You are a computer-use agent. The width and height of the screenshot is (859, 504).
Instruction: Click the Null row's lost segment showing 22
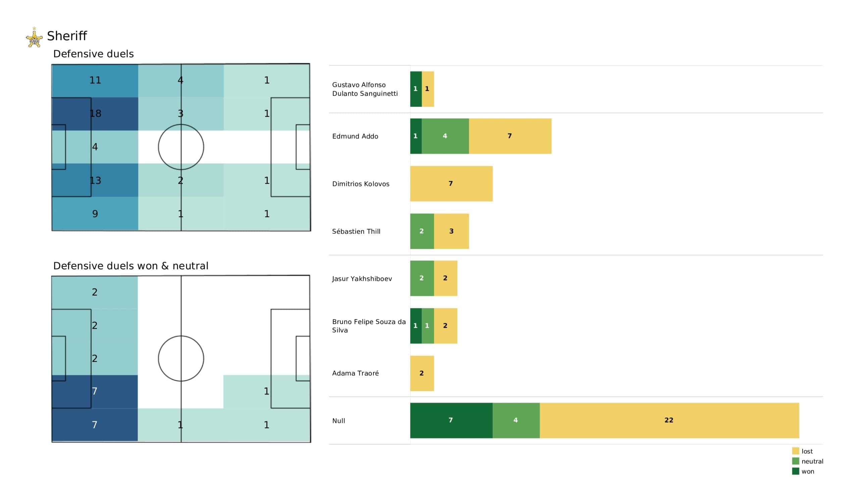[x=669, y=420]
